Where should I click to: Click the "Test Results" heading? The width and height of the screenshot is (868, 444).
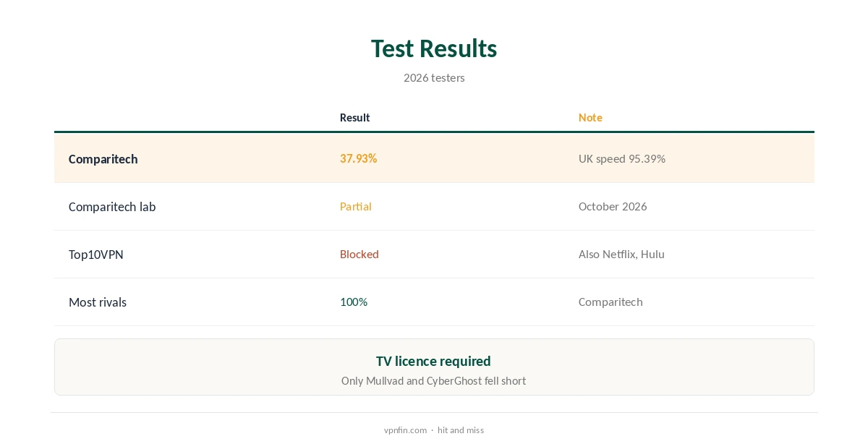(434, 48)
